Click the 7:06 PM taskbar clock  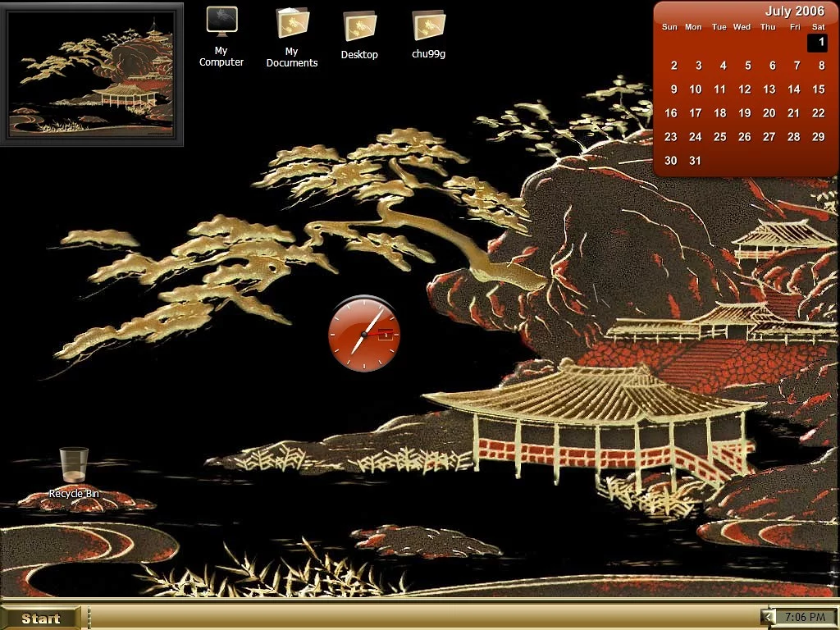pyautogui.click(x=805, y=617)
